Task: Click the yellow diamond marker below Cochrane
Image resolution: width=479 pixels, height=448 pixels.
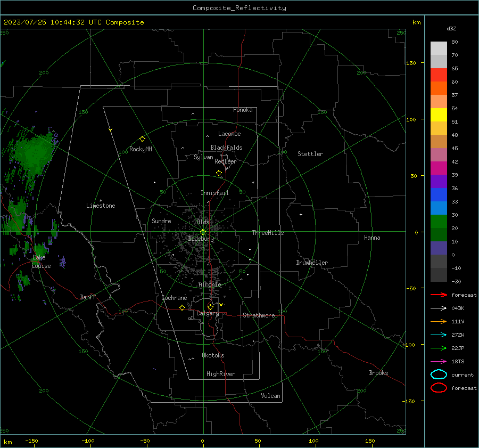Action: pyautogui.click(x=183, y=307)
